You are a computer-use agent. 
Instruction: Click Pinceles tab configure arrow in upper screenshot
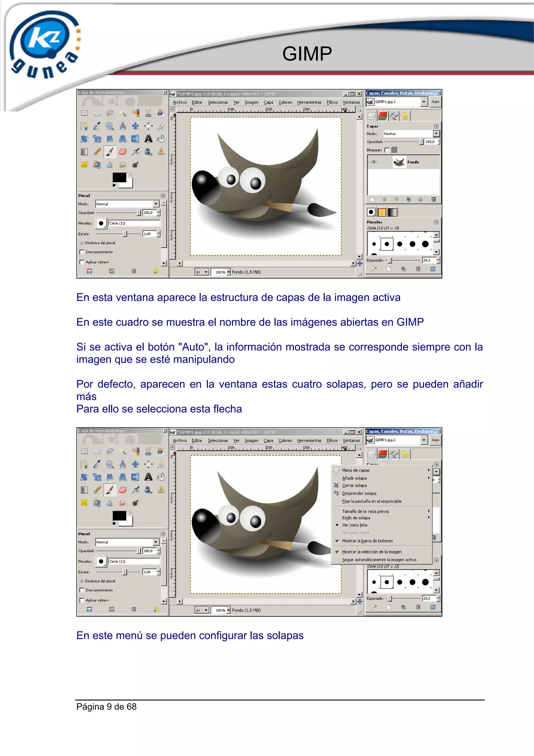pos(436,222)
